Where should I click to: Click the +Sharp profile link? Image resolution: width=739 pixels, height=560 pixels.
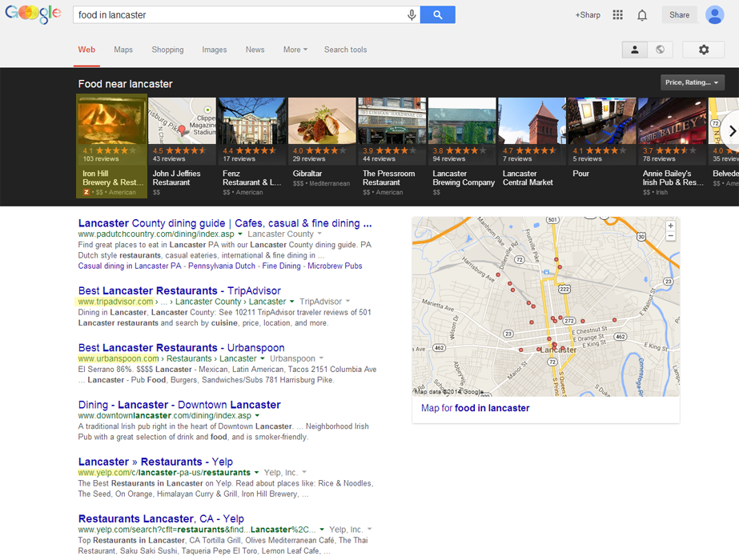pos(587,15)
